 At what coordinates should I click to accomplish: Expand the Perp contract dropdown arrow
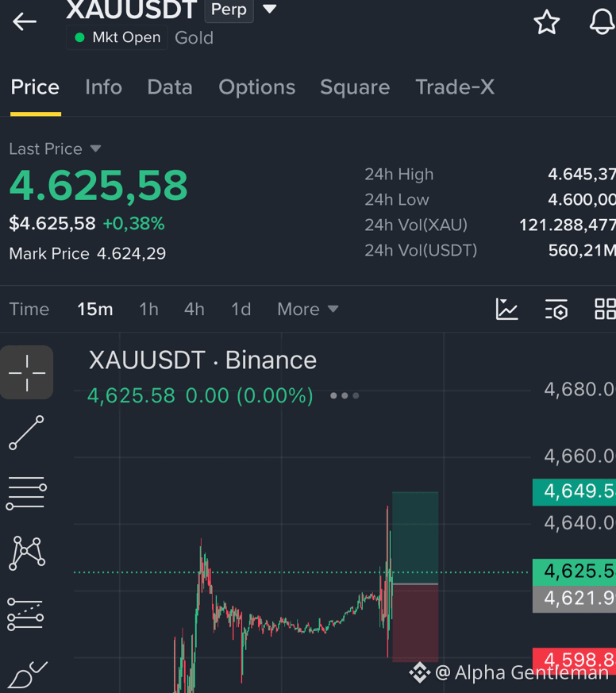270,9
